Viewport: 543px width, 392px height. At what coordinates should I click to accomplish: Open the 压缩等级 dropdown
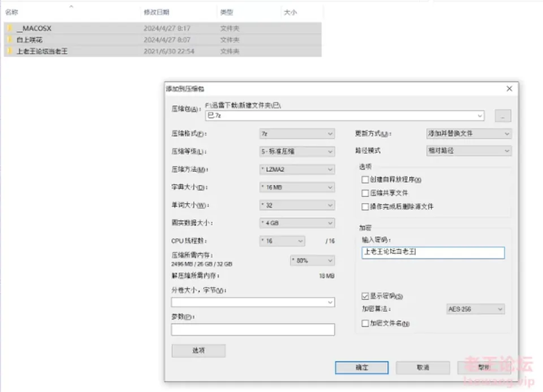point(297,152)
